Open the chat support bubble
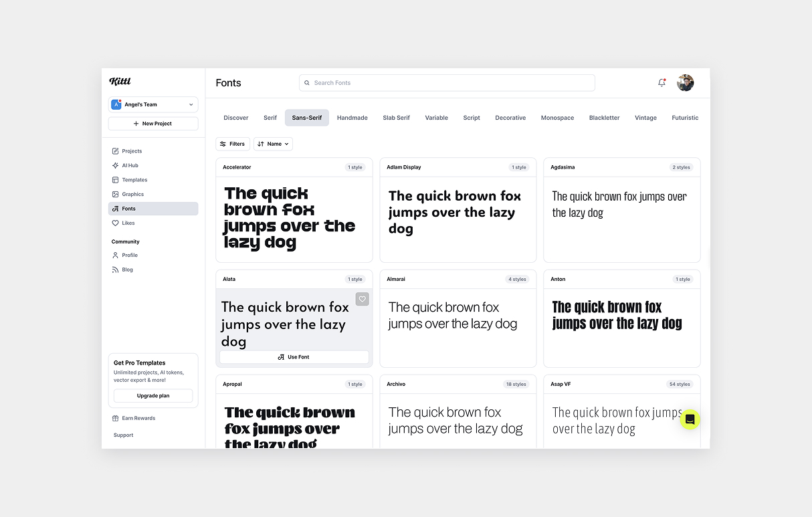Image resolution: width=812 pixels, height=517 pixels. (690, 419)
